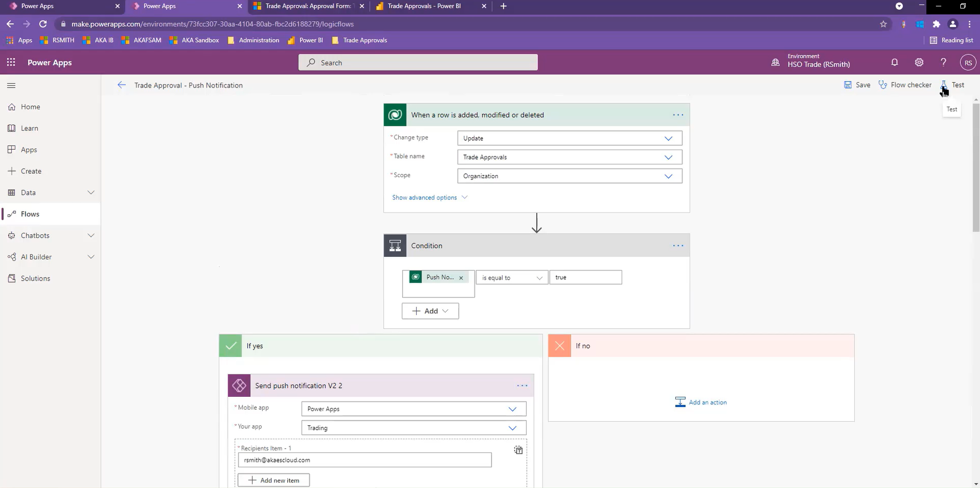Click the condition value field containing true
The height and width of the screenshot is (488, 980).
click(585, 277)
